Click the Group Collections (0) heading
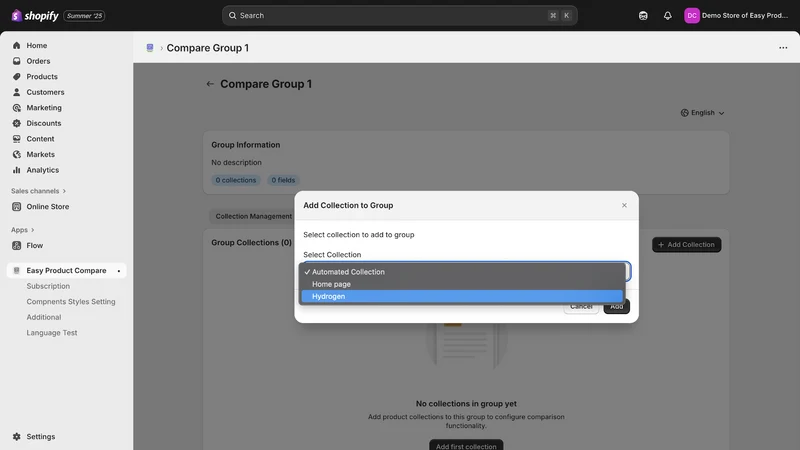The width and height of the screenshot is (800, 450). point(252,243)
